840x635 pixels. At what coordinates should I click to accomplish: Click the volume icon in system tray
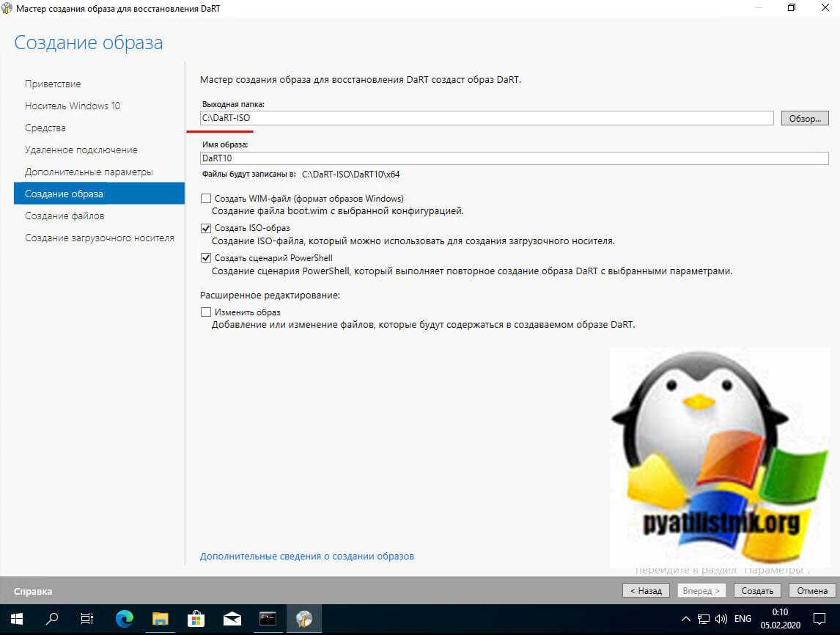[x=721, y=618]
